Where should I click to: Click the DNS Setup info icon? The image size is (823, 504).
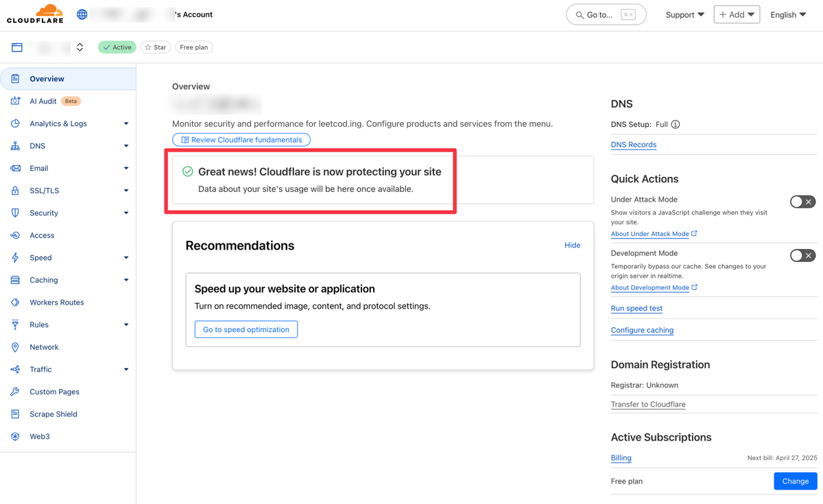[x=676, y=124]
